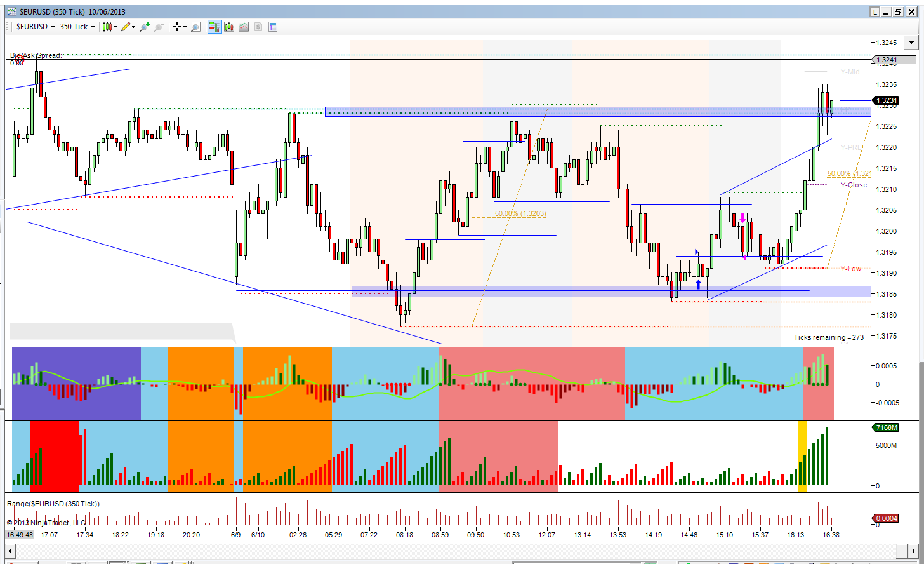
Task: Click the 1.3241 crosshair price marker
Action: coord(895,61)
